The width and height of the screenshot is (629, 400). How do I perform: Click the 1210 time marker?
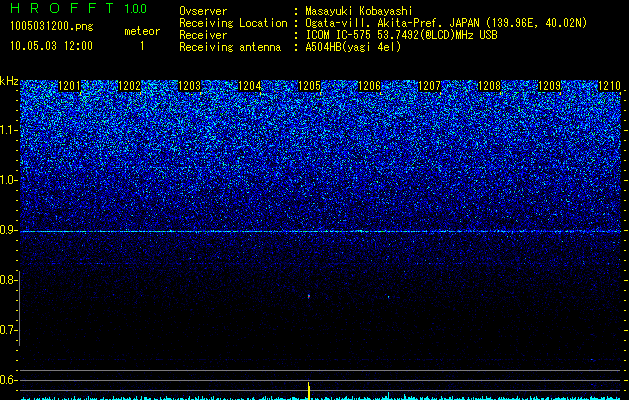610,86
